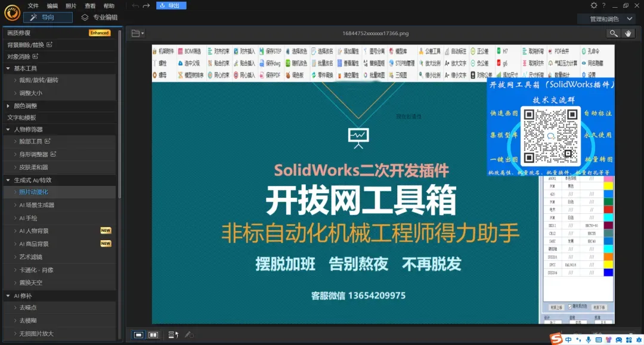The height and width of the screenshot is (345, 644).
Task: Click the Sogou input method S logo
Action: coord(556,339)
